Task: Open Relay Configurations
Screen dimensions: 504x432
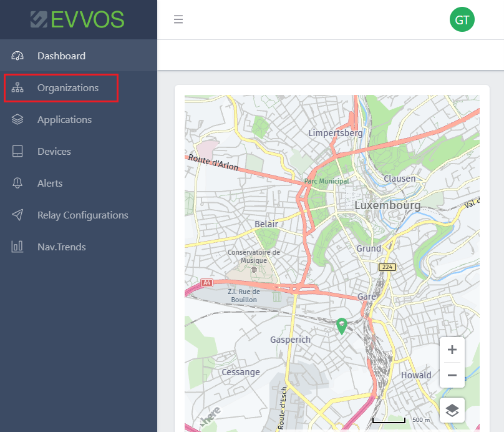Action: point(79,215)
